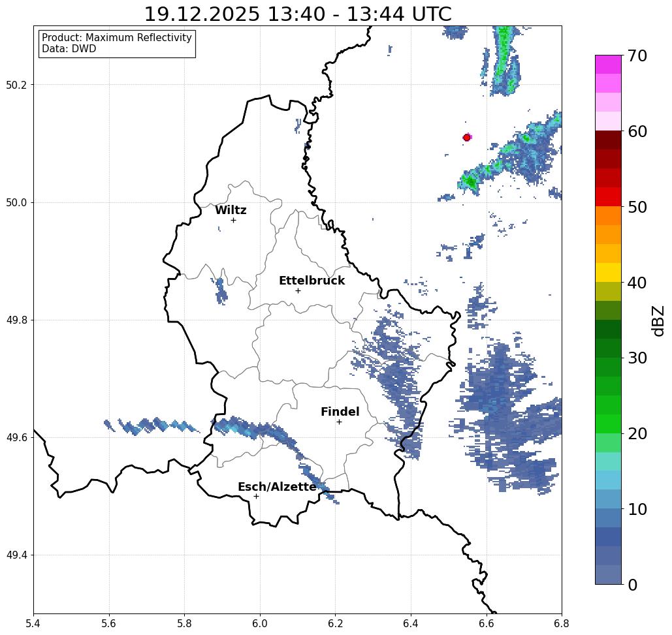Viewport: 672px width, 635px height.
Task: Click the Esch/Alzette label
Action: pos(277,486)
